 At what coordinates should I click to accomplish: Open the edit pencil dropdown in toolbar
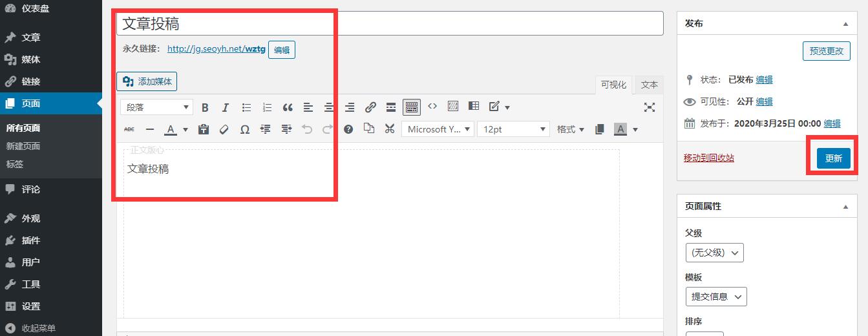coord(499,107)
